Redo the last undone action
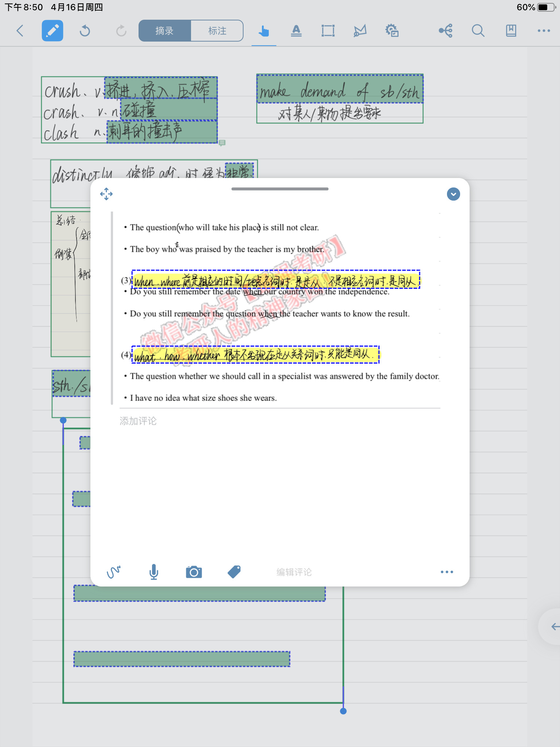 tap(121, 31)
